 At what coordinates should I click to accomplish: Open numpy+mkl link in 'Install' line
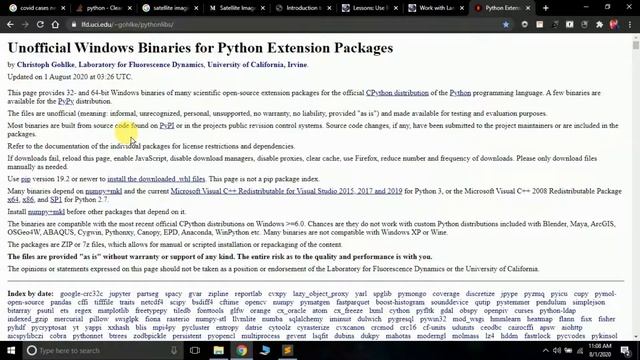click(46, 212)
